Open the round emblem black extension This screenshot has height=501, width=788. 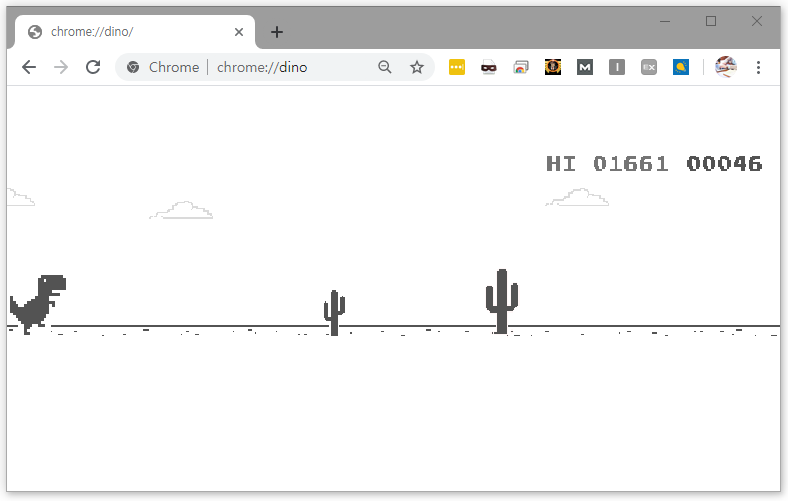click(x=553, y=67)
